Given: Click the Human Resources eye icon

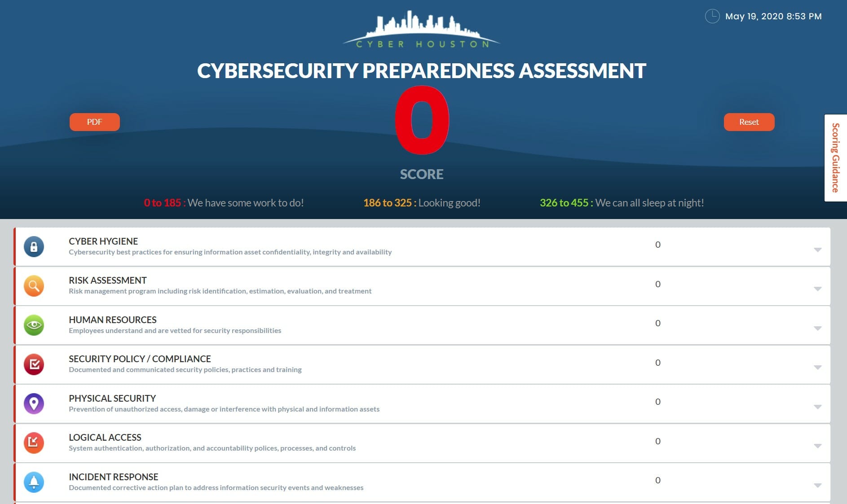Looking at the screenshot, I should click(34, 325).
